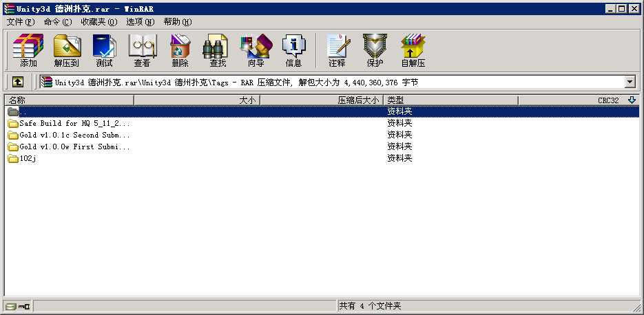
Task: Sort by 压缩后大小 (Packed size) column
Action: tap(322, 100)
